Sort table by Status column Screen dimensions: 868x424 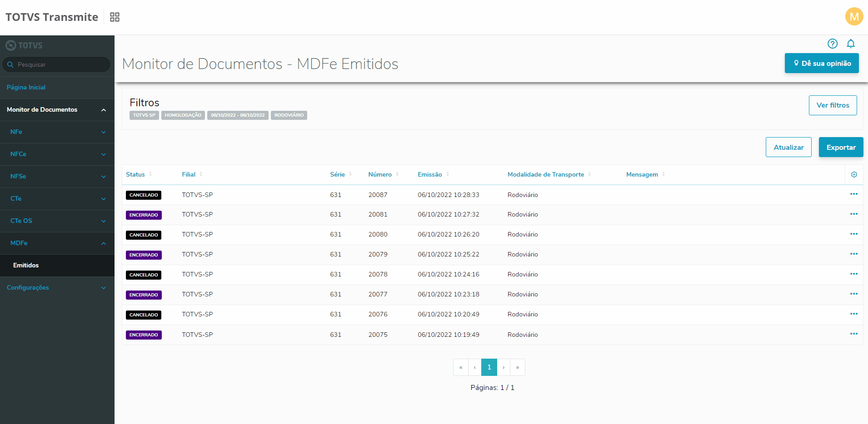pyautogui.click(x=139, y=175)
